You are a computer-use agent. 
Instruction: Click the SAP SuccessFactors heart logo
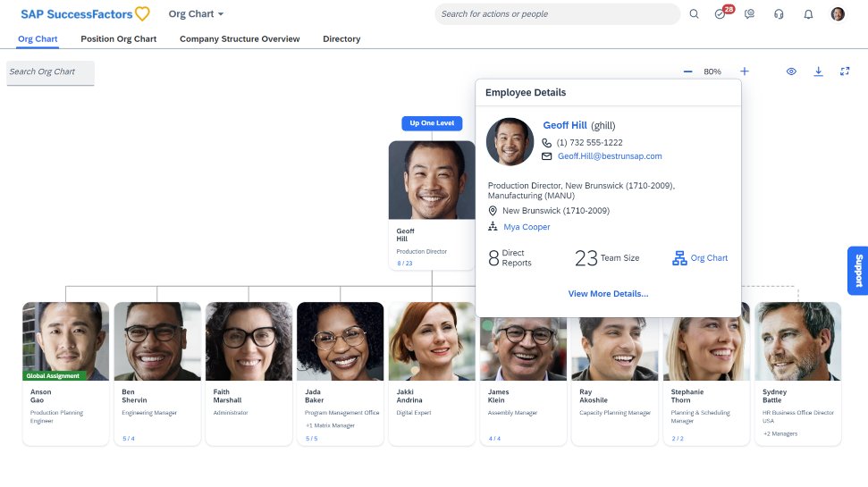[x=142, y=14]
